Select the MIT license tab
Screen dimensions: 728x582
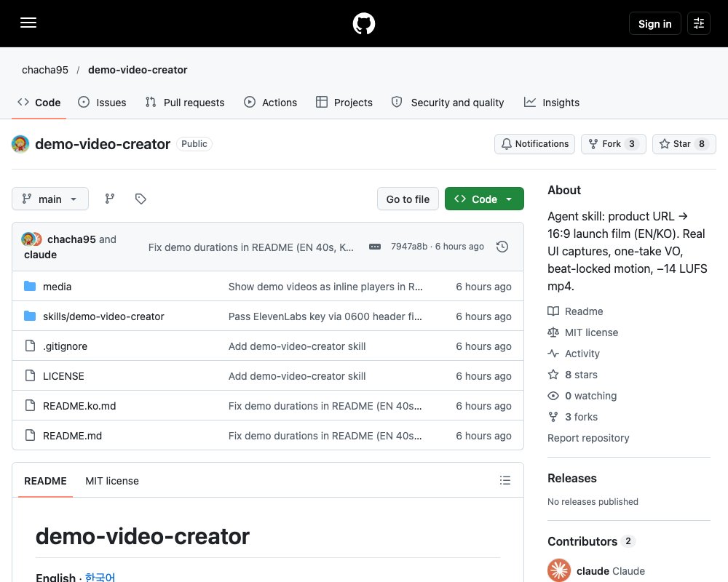coord(112,481)
